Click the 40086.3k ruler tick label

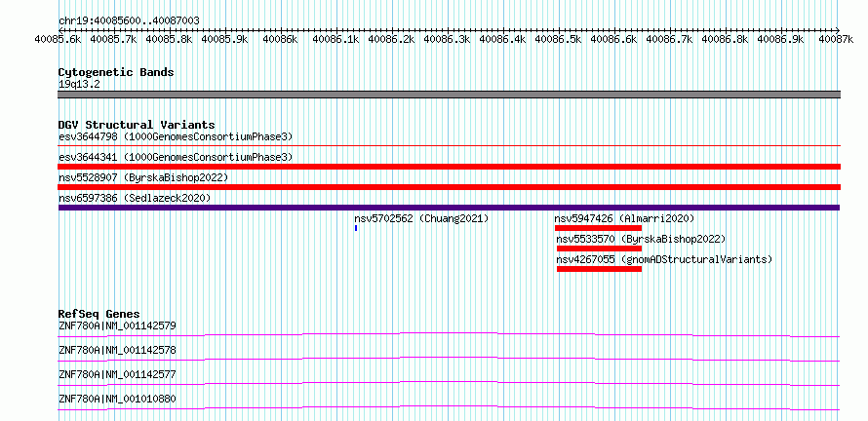click(448, 39)
